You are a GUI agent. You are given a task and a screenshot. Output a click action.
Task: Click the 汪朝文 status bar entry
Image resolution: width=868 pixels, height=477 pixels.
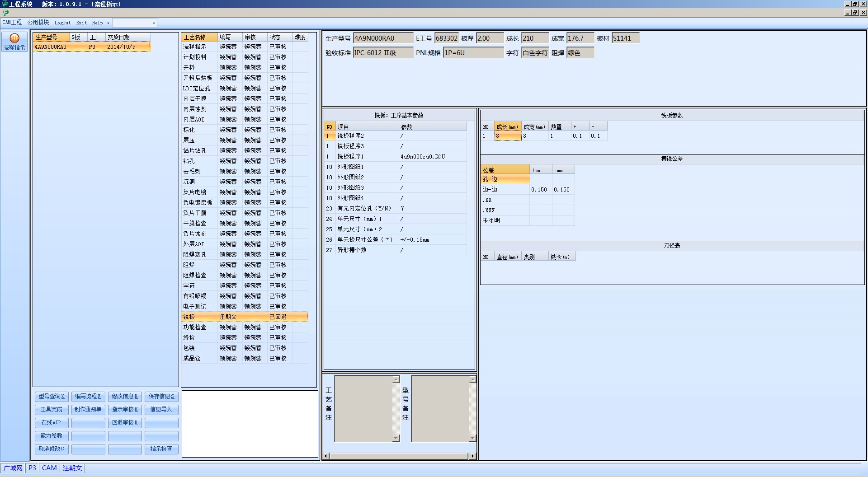click(x=72, y=468)
